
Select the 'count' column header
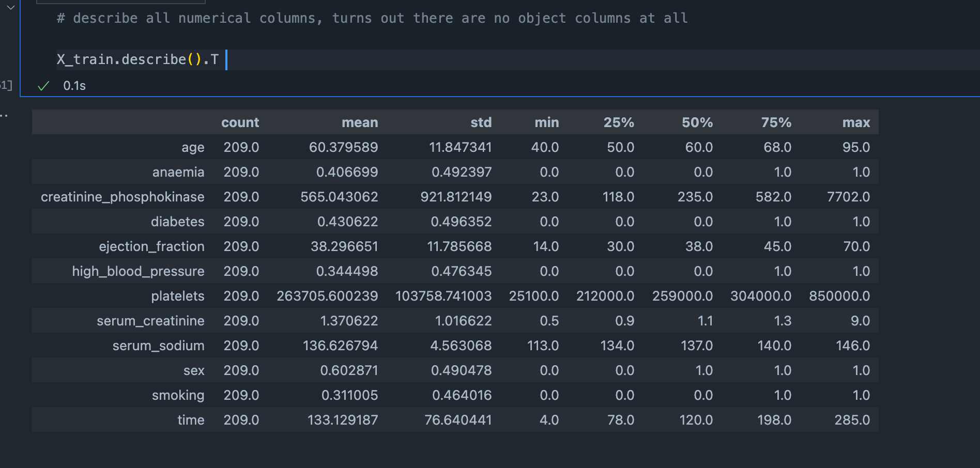240,122
